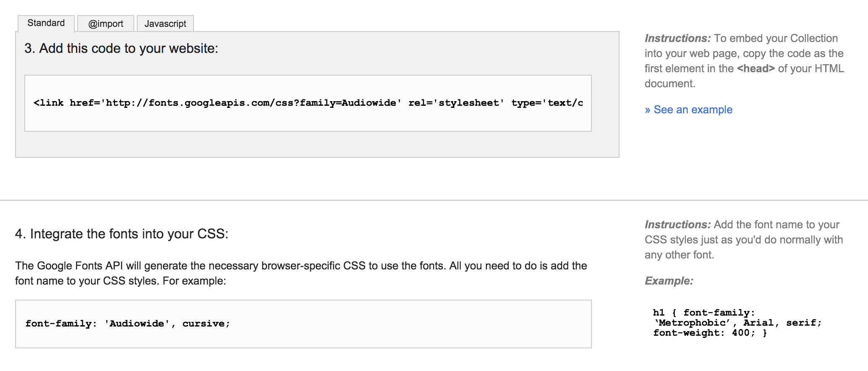Select the Javascript tab

tap(165, 24)
